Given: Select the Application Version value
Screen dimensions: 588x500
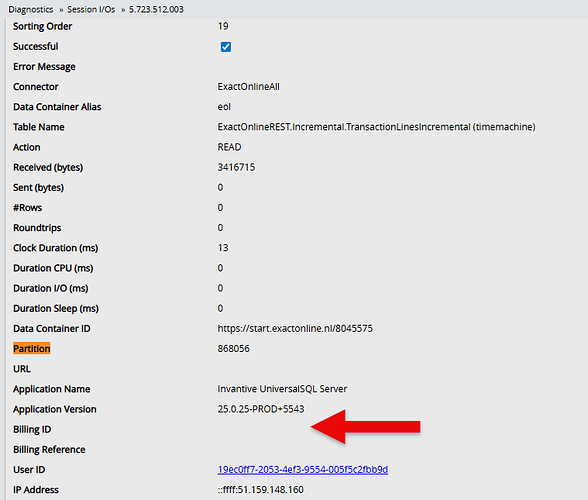Looking at the screenshot, I should tap(261, 409).
